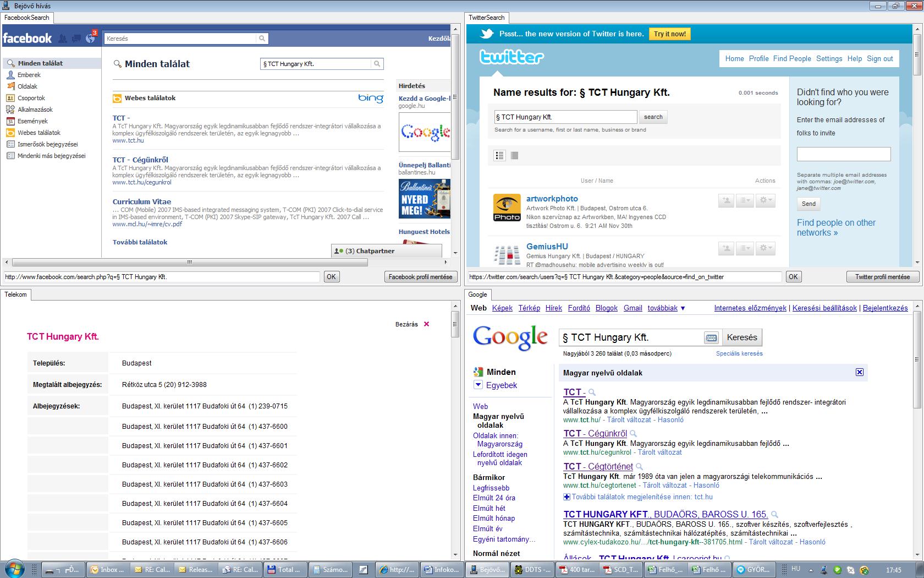Viewport: 924px width, 578px height.
Task: Click Google Keresés search button
Action: pos(742,337)
